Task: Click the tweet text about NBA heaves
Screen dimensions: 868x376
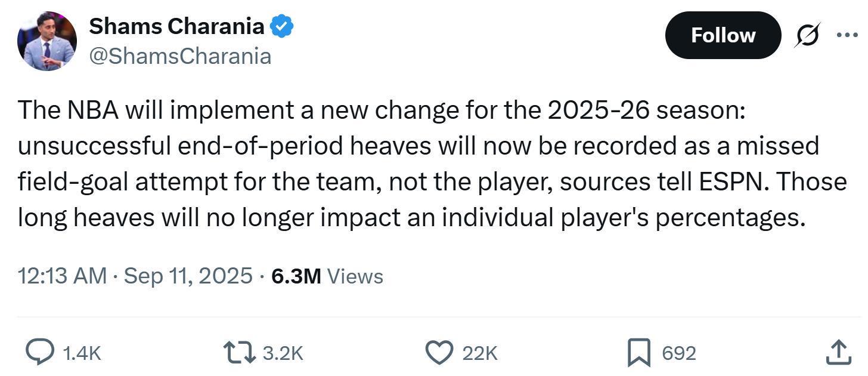Action: (417, 164)
